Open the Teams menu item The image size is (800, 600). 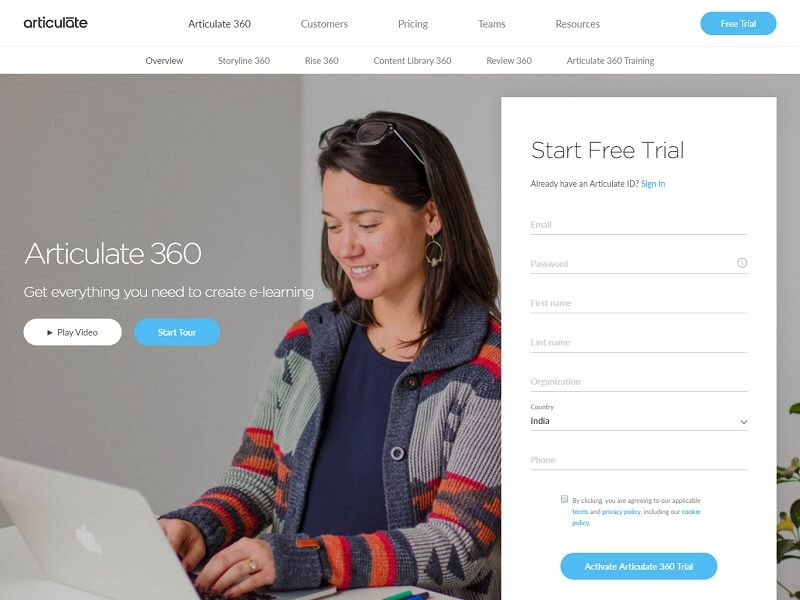(491, 24)
